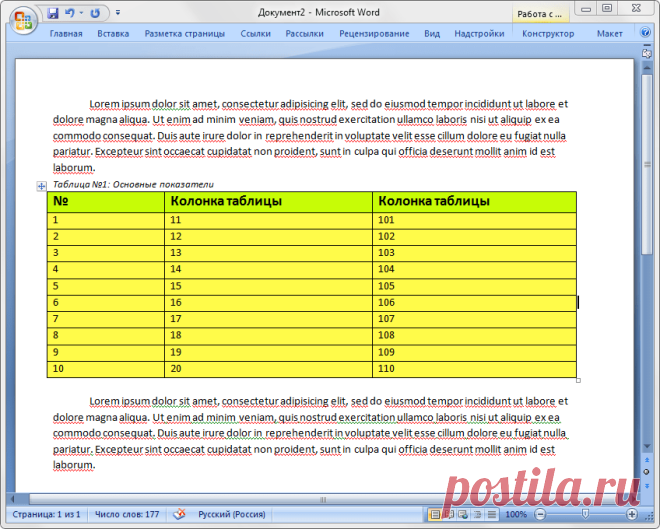Zoom out with the minus button
This screenshot has width=660, height=529.
tap(540, 514)
